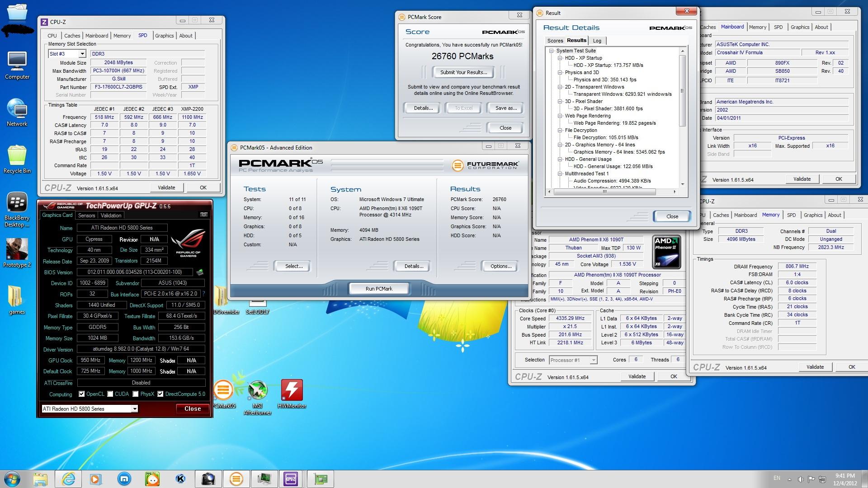Open the Maxthon browser taskbar icon
This screenshot has height=488, width=868.
pyautogui.click(x=124, y=479)
